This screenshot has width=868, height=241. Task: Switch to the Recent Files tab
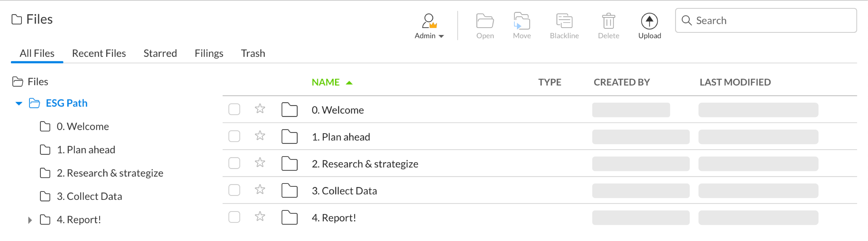point(99,53)
